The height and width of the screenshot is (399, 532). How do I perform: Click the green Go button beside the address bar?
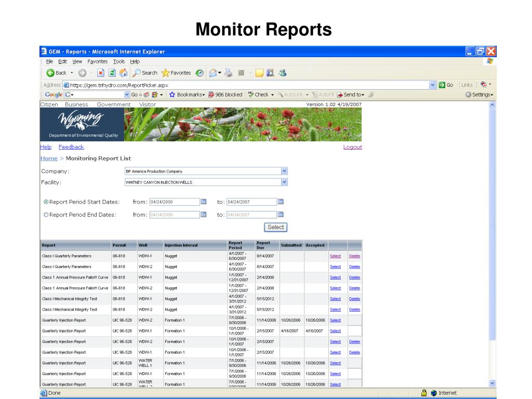click(x=446, y=85)
